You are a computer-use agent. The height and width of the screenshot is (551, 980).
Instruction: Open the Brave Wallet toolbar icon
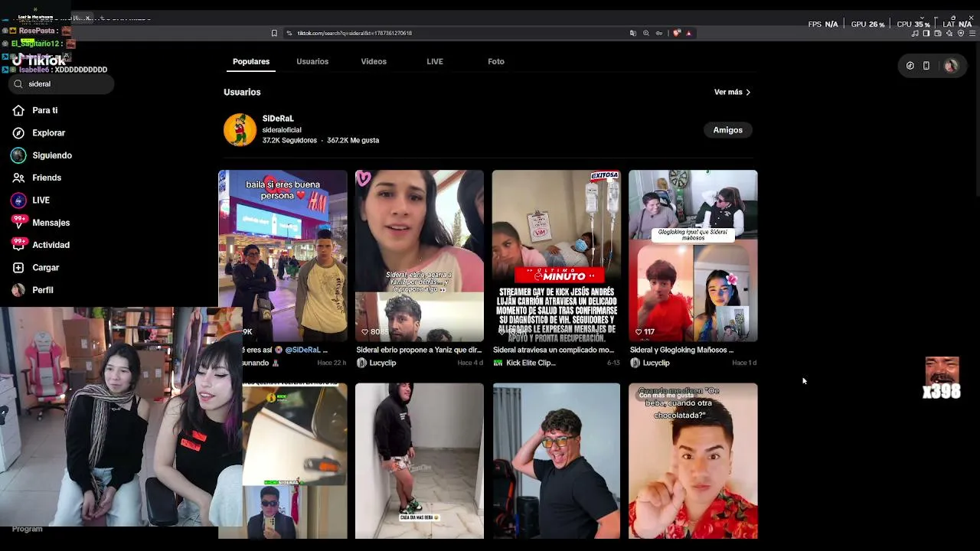[x=938, y=33]
